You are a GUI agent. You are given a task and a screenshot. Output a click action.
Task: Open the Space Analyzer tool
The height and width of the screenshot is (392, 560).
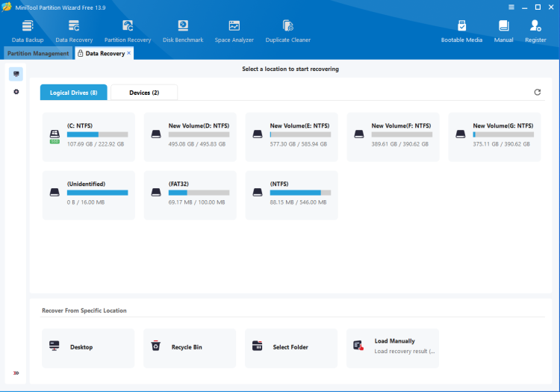(x=234, y=31)
